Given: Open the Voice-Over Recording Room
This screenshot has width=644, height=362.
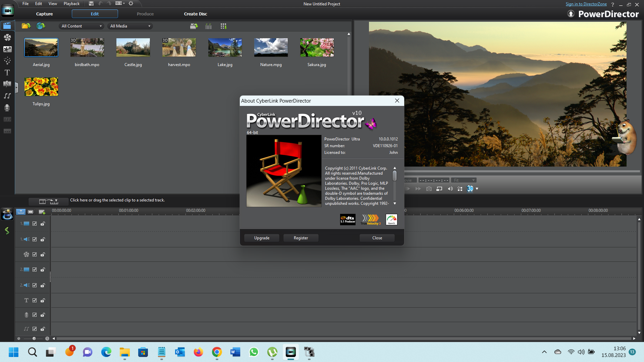Looking at the screenshot, I should (x=7, y=108).
